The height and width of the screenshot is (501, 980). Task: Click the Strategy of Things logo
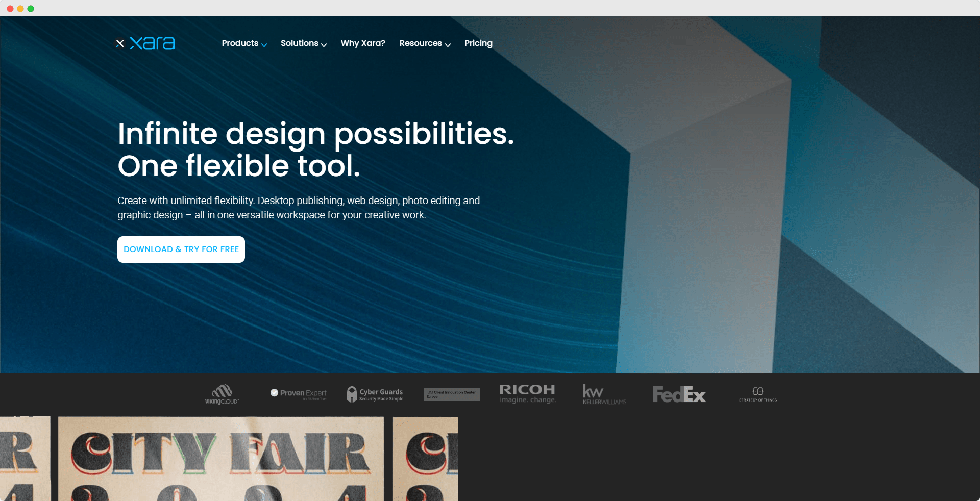(x=757, y=394)
